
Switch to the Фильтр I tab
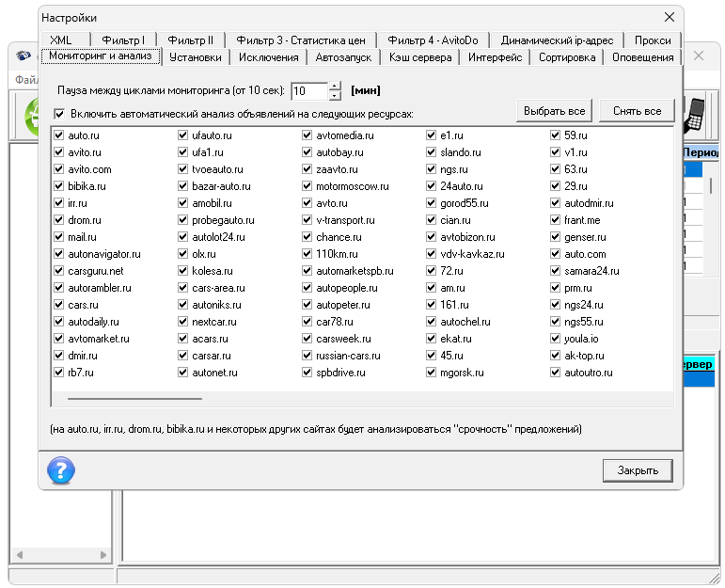[x=123, y=40]
